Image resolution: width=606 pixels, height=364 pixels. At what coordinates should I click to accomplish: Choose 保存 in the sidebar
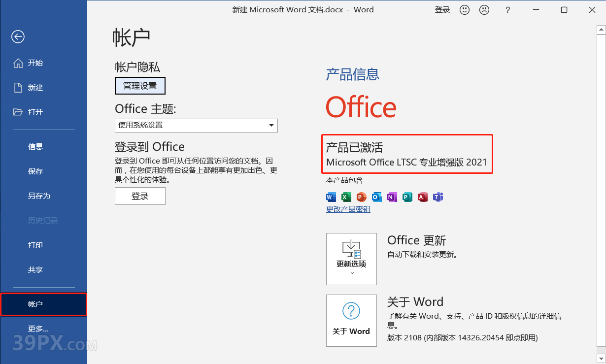[x=43, y=171]
